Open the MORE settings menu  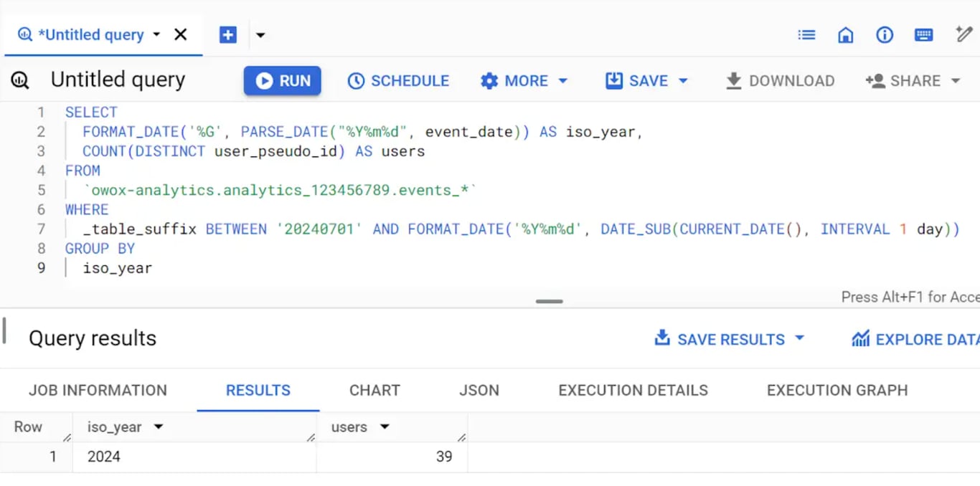pos(524,81)
